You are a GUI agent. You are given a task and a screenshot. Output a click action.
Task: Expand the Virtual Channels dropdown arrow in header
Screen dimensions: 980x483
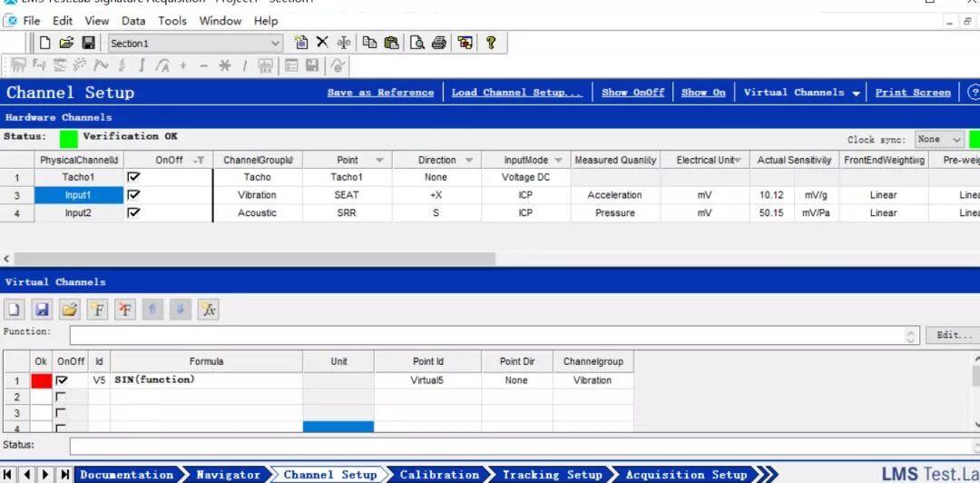click(x=856, y=94)
